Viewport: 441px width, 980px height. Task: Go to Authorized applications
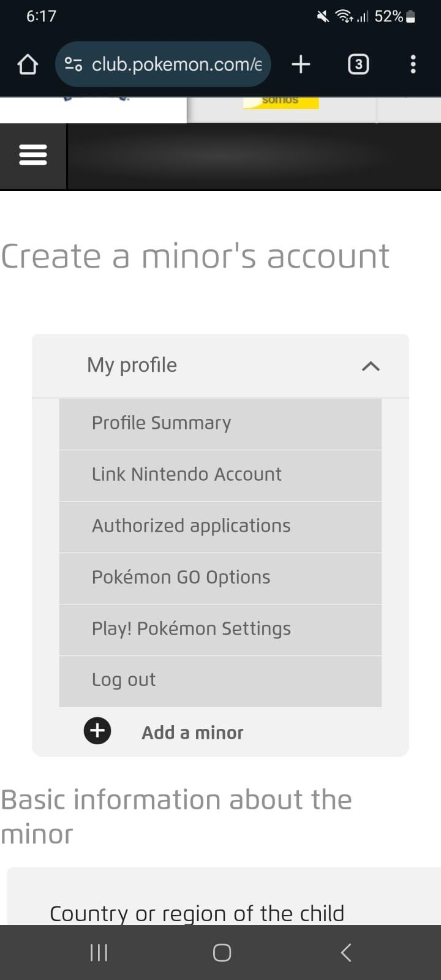pyautogui.click(x=191, y=526)
